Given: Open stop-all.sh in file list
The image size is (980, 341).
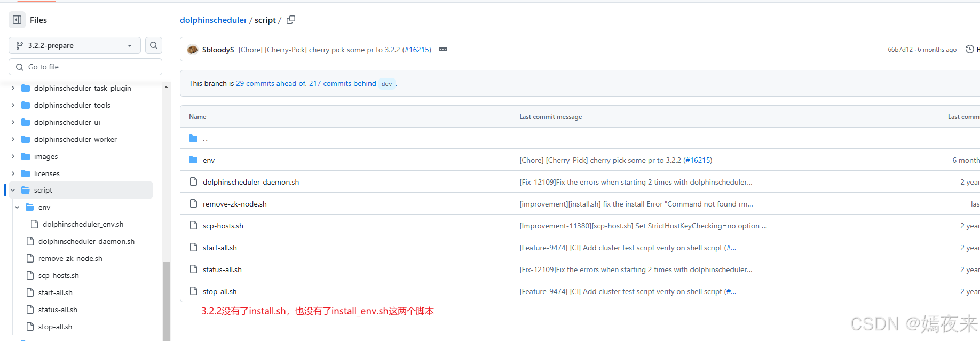Looking at the screenshot, I should click(220, 291).
